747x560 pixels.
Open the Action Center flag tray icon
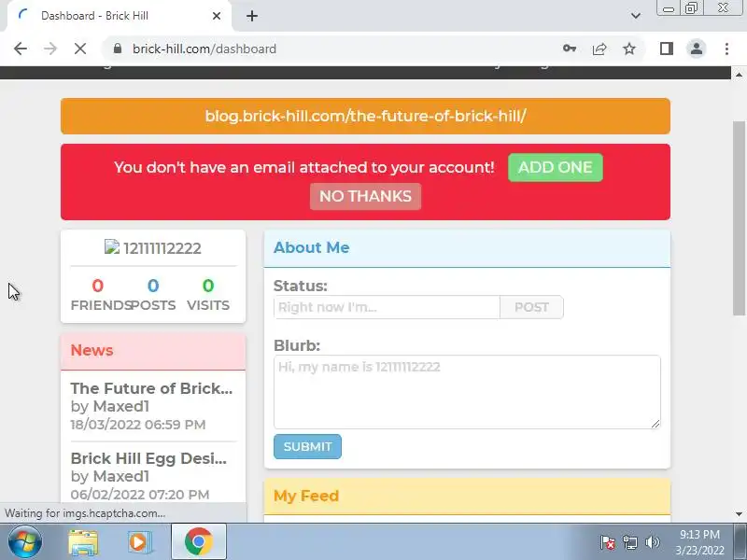click(608, 542)
